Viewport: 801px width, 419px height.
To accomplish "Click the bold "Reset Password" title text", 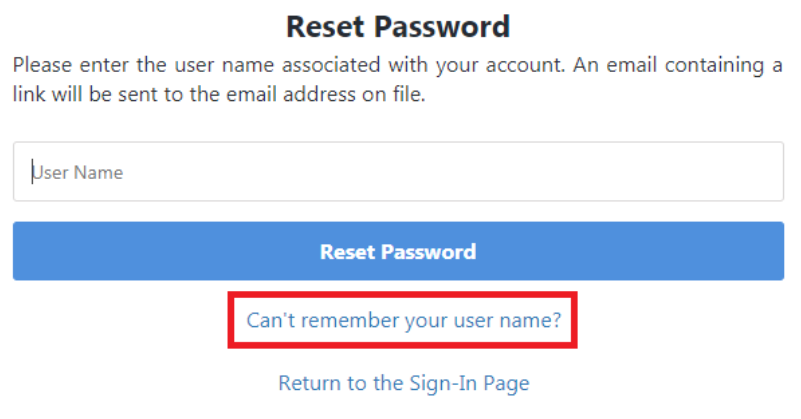I will [398, 26].
